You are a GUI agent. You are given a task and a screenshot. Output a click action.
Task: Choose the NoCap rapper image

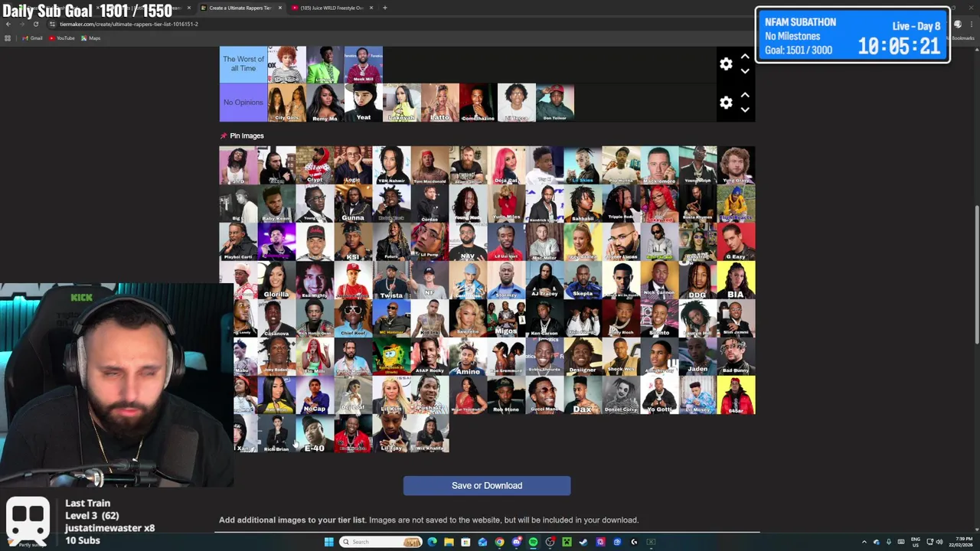click(x=315, y=395)
